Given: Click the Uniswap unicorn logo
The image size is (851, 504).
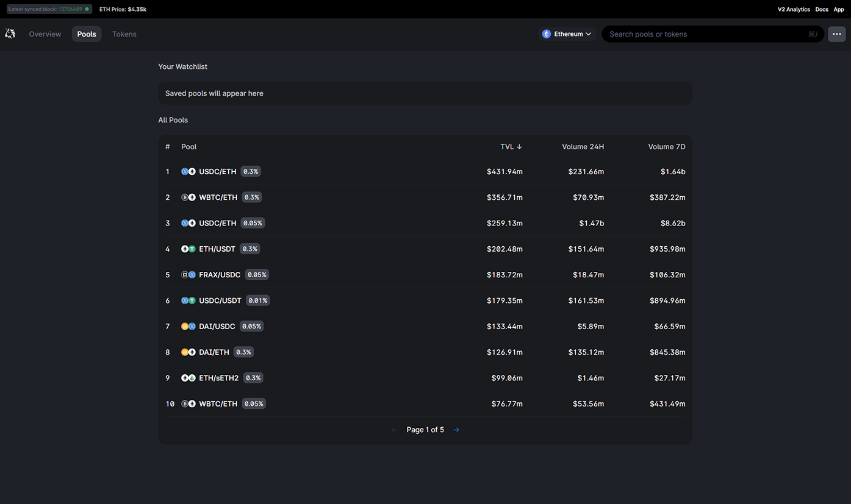Looking at the screenshot, I should click(x=10, y=34).
